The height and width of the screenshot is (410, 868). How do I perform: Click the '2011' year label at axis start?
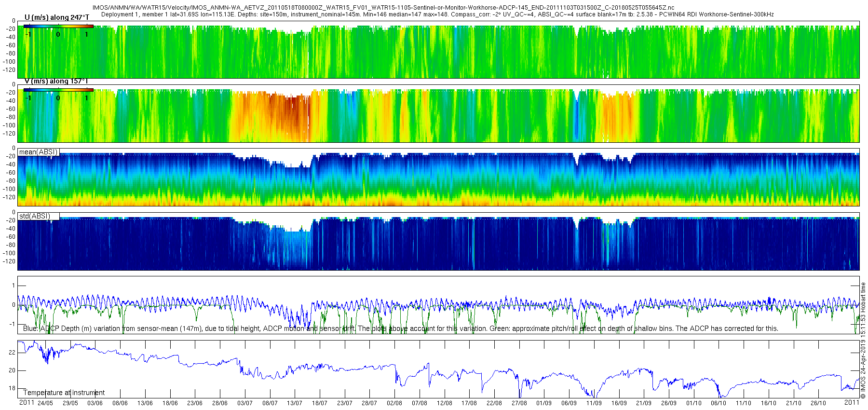coord(27,403)
